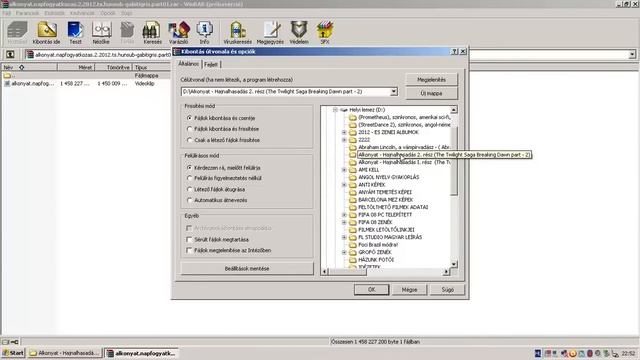Screen dimensions: 640x360
Task: Expand the AMI KELL folder node
Action: click(344, 170)
